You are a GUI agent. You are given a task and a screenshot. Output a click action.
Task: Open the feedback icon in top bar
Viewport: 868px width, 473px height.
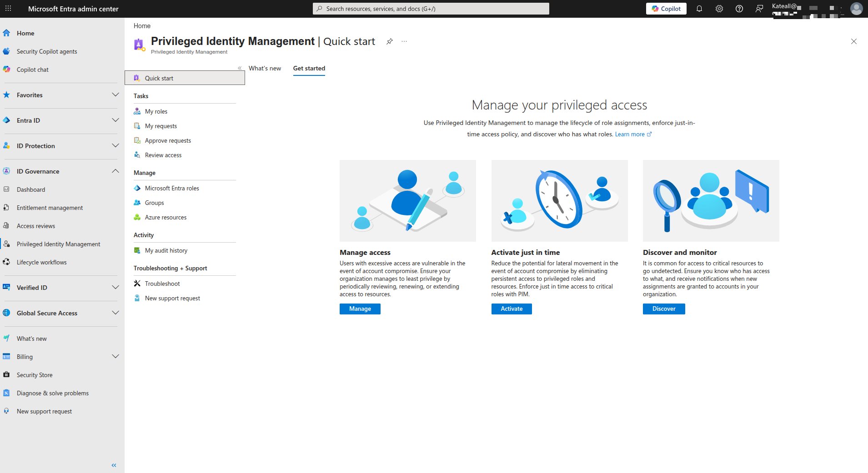[x=759, y=9]
